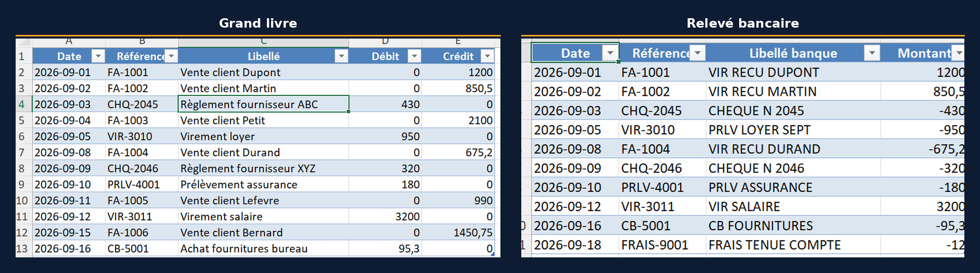Click amount cell '-675,2' in Relevé bancaire
Screen dimensions: 980x273
coord(923,149)
